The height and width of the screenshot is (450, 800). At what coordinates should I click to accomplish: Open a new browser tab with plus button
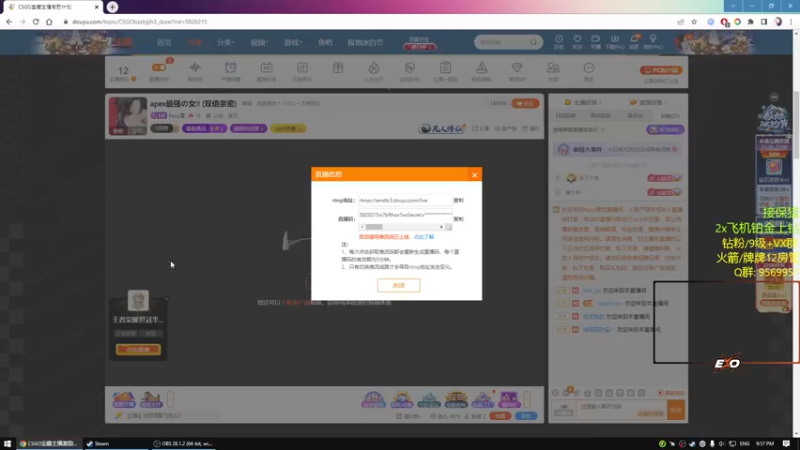click(112, 7)
